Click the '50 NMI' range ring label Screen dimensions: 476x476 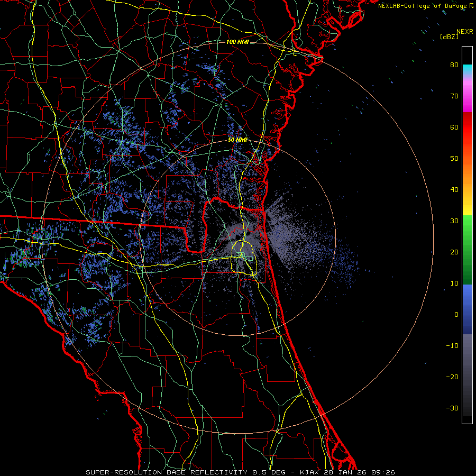pyautogui.click(x=237, y=140)
